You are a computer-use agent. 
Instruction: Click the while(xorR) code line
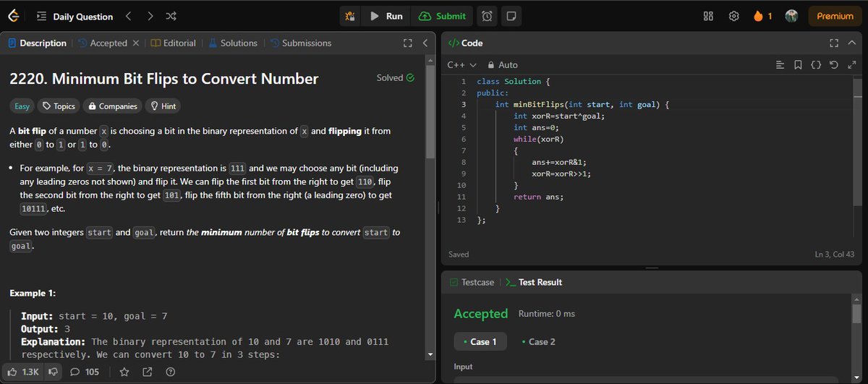click(539, 139)
